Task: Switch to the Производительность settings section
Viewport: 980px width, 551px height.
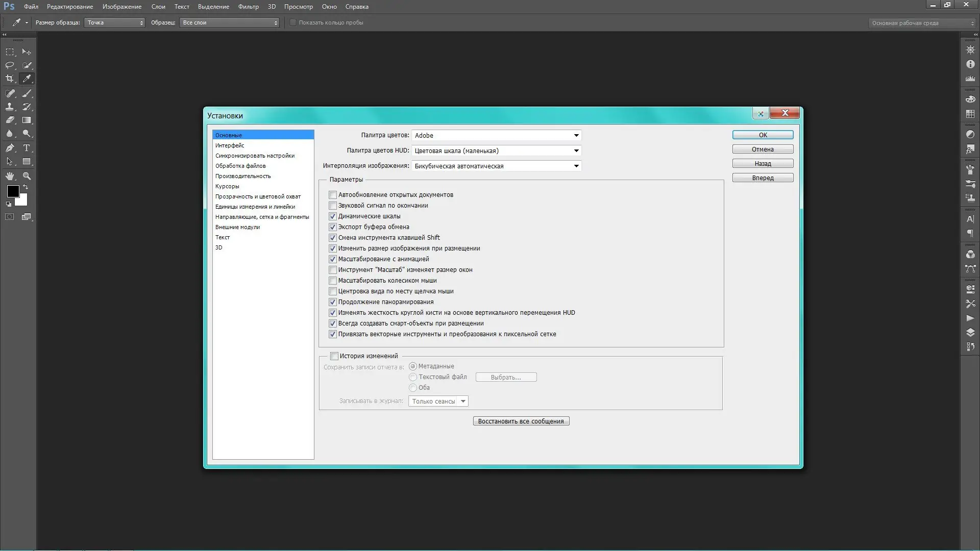Action: click(243, 176)
